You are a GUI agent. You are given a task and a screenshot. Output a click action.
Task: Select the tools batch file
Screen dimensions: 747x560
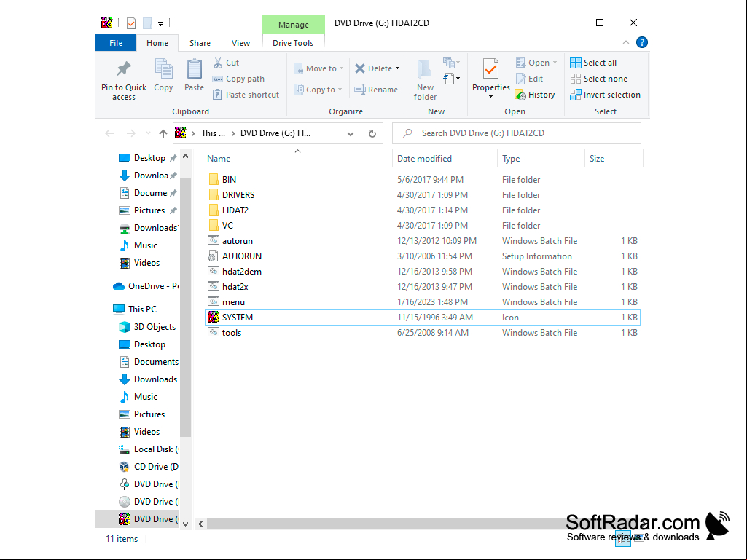(x=232, y=332)
